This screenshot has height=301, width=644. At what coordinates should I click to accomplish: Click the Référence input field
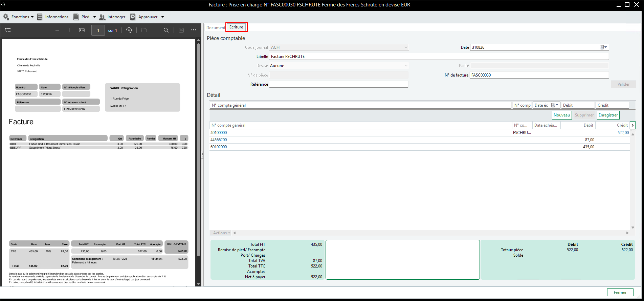click(339, 84)
